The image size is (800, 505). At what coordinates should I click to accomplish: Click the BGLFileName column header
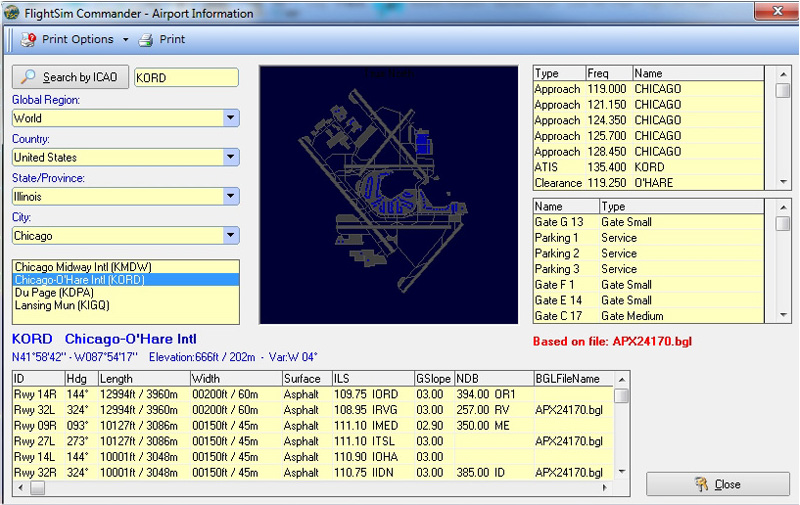(573, 378)
